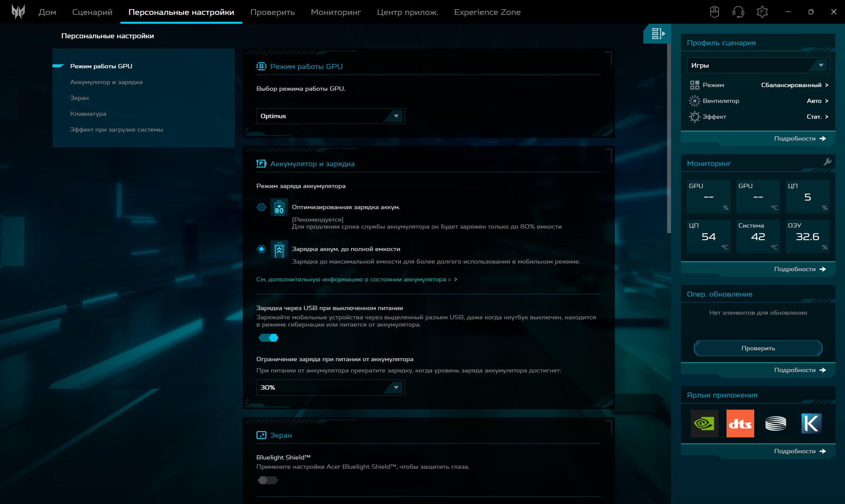Click the ОЗУ usage 32.6 tile
This screenshot has width=845, height=504.
[x=807, y=236]
